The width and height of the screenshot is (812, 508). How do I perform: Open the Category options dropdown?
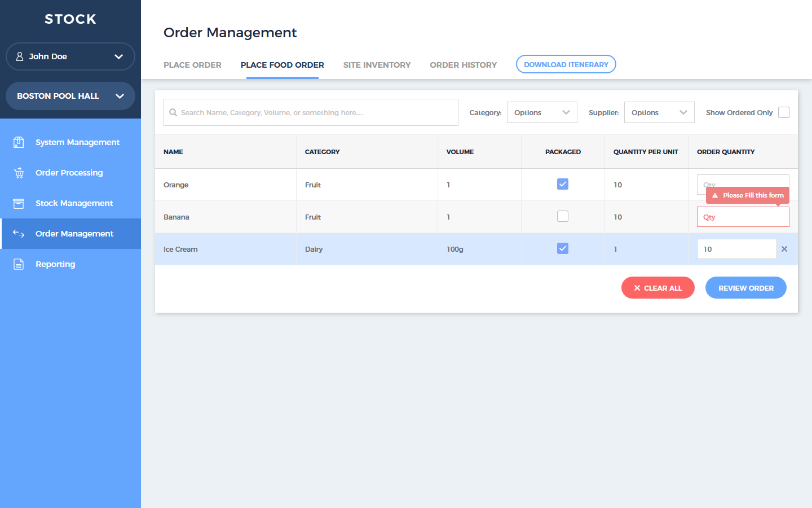[541, 112]
